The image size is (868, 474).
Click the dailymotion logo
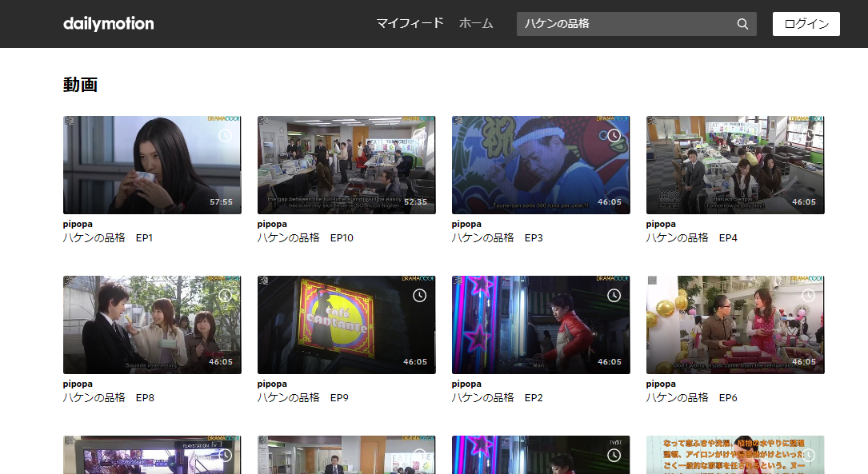pos(109,24)
